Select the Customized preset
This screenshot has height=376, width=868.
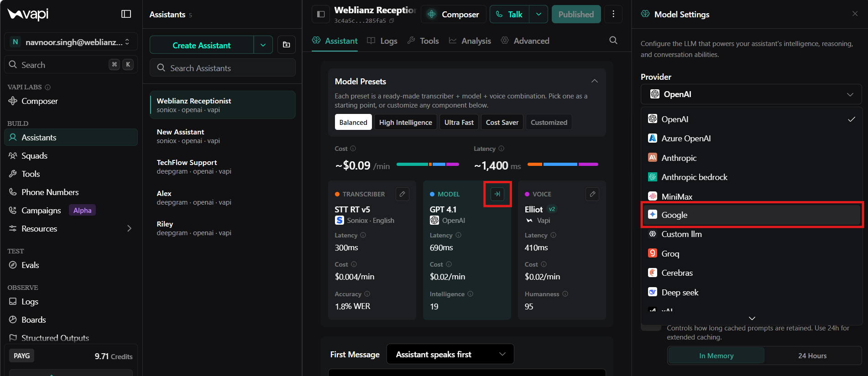(549, 122)
